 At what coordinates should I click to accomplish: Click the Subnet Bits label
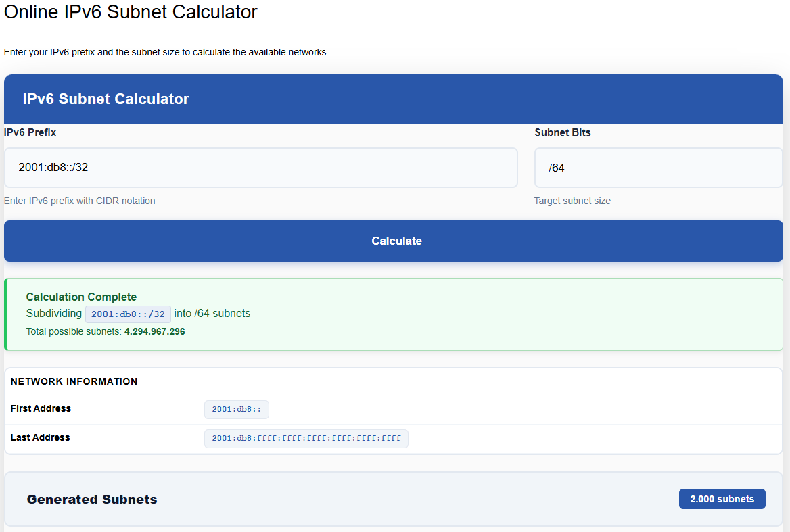(x=562, y=132)
